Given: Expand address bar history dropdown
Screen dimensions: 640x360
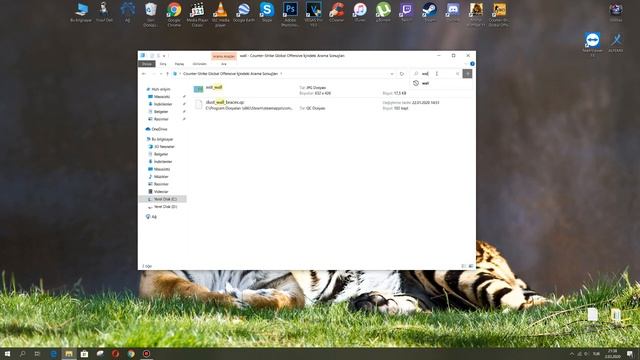Looking at the screenshot, I should 392,74.
